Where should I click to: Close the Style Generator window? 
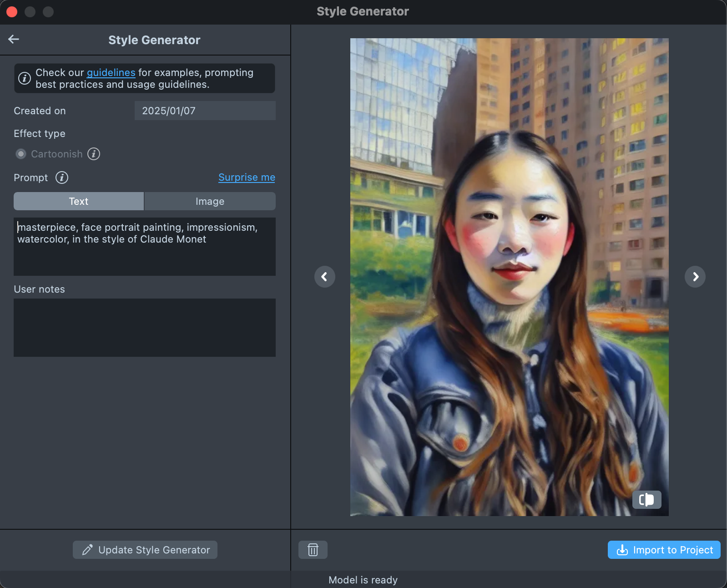point(12,12)
